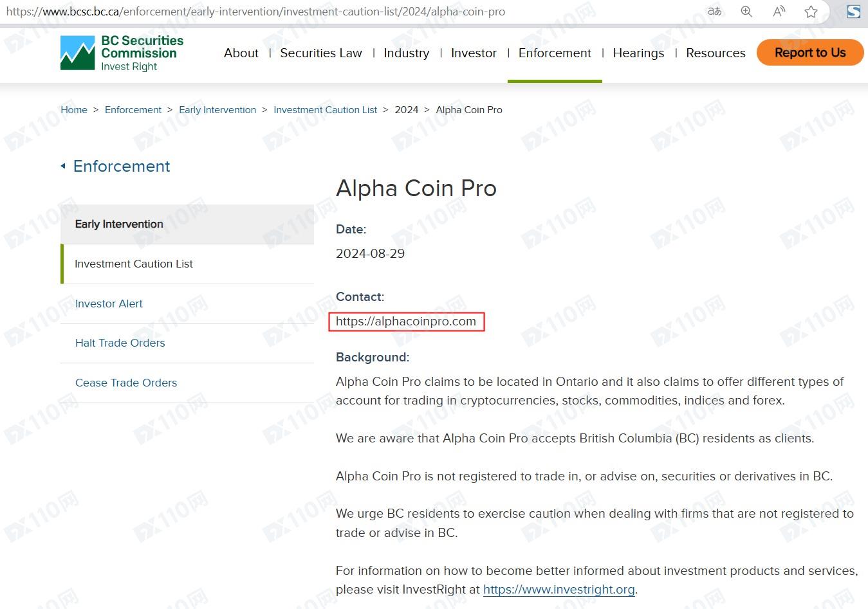Click the blue S extension icon
Viewport: 868px width, 609px height.
click(853, 12)
